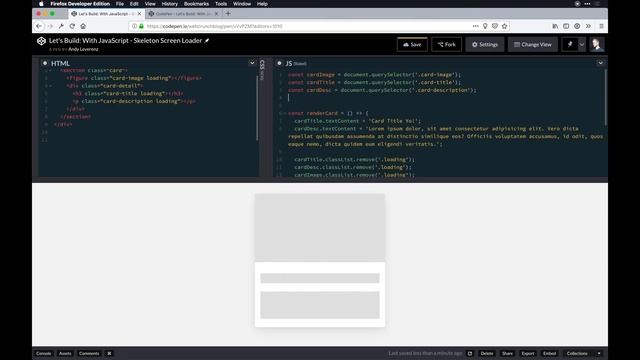Expand the dropdown next to pin
Screen dimensions: 640x360
coord(582,44)
